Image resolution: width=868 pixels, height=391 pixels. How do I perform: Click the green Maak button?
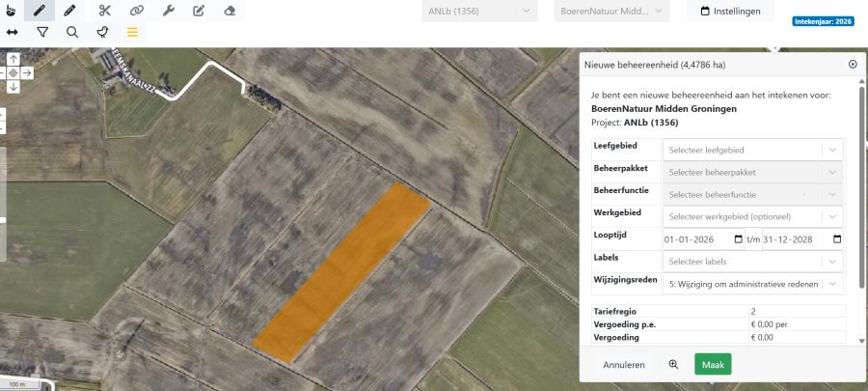point(713,365)
